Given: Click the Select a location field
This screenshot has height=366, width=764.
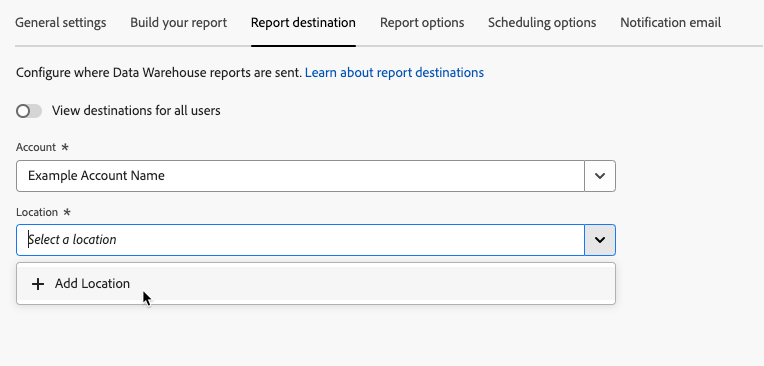Looking at the screenshot, I should (x=300, y=240).
